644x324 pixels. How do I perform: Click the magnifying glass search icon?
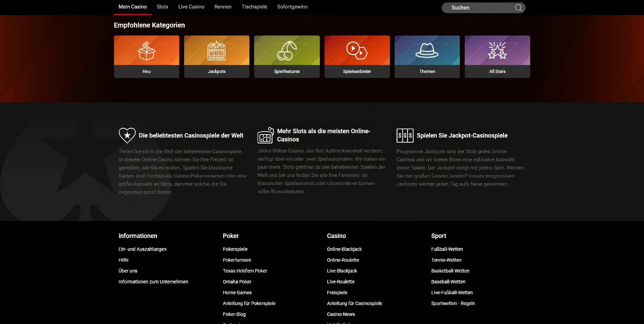[x=518, y=8]
